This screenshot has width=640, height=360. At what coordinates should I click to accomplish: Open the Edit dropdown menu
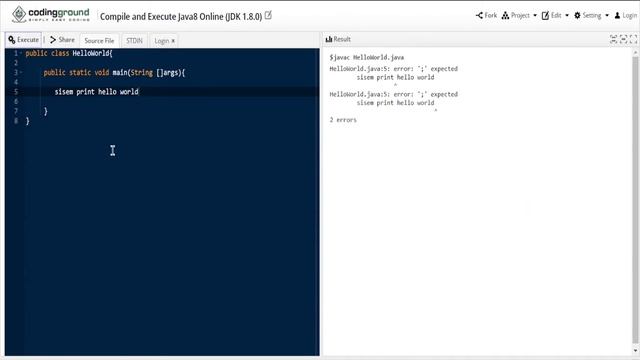pyautogui.click(x=555, y=16)
